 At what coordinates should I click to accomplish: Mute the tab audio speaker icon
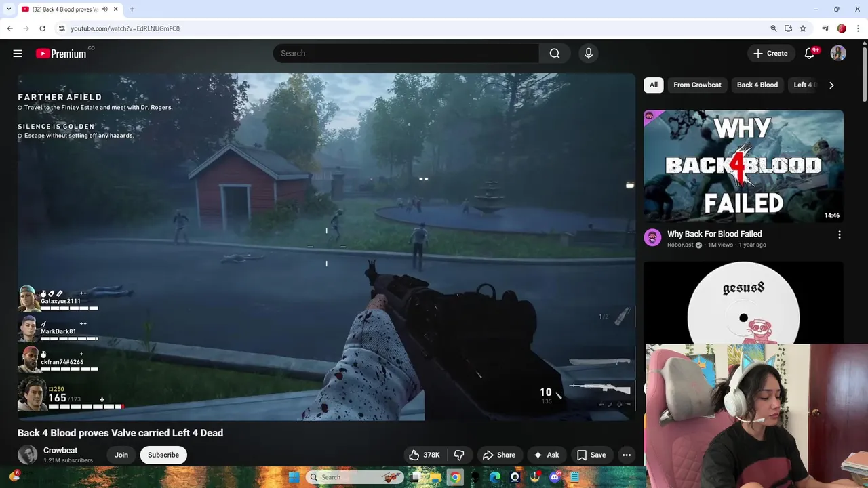[x=105, y=9]
